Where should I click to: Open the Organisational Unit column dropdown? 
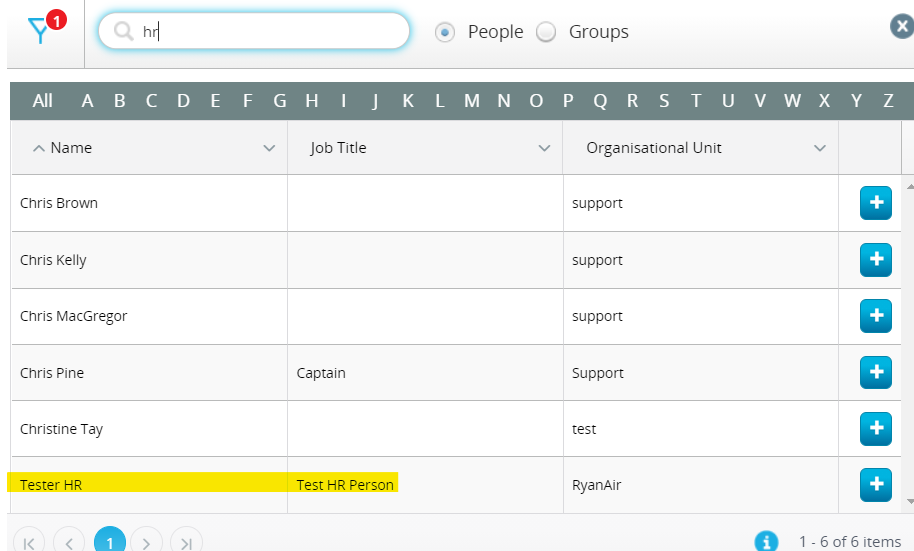(820, 148)
